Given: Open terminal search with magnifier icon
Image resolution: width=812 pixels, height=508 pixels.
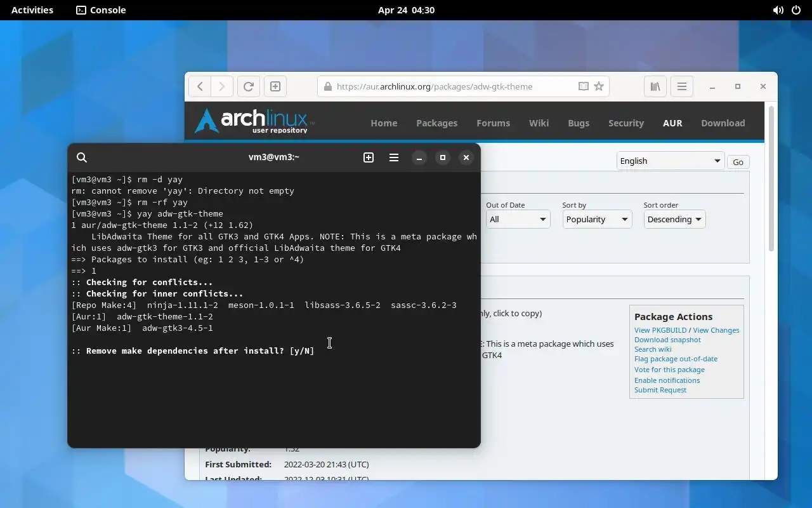Looking at the screenshot, I should (x=82, y=157).
